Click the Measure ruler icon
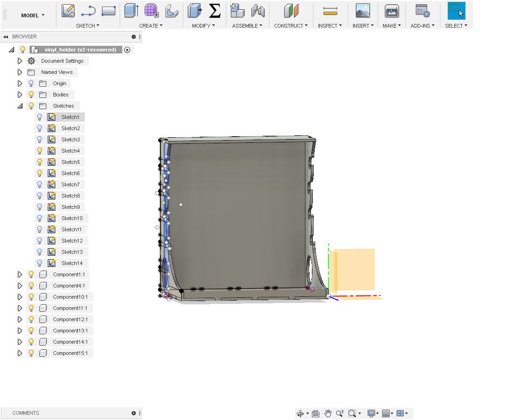Viewport: 532px width, 420px height. pos(330,11)
